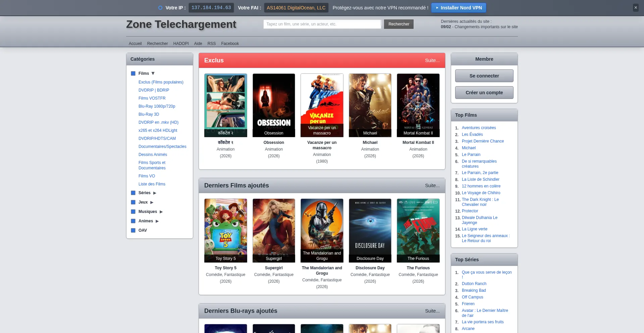Open Frieren in Top Séries
This screenshot has width=644, height=333.
point(468,304)
